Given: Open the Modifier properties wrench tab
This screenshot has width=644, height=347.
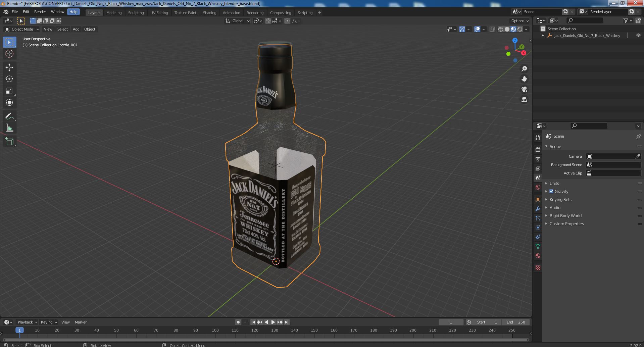Looking at the screenshot, I should [x=538, y=209].
